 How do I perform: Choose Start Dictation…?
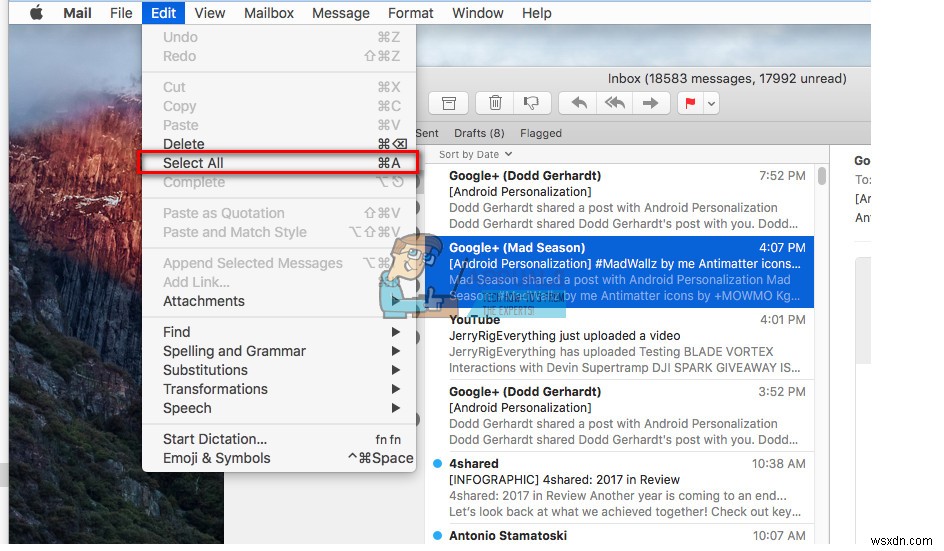(x=279, y=439)
